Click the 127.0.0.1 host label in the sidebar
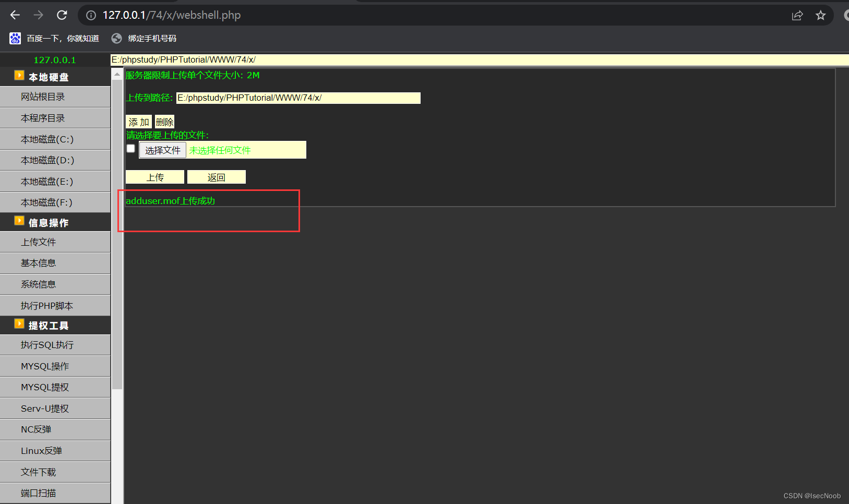Image resolution: width=849 pixels, height=504 pixels. (55, 60)
